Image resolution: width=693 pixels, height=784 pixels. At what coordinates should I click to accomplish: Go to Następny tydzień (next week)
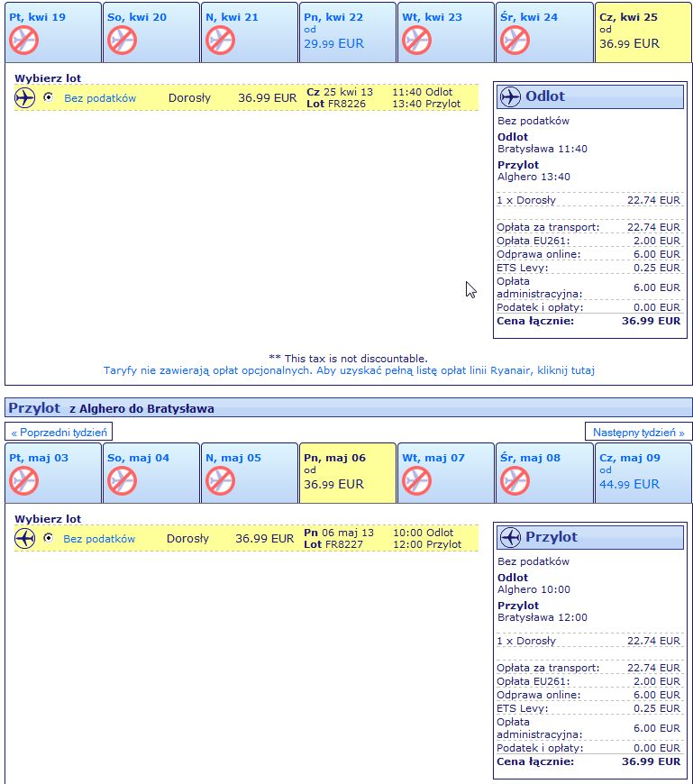coord(639,432)
